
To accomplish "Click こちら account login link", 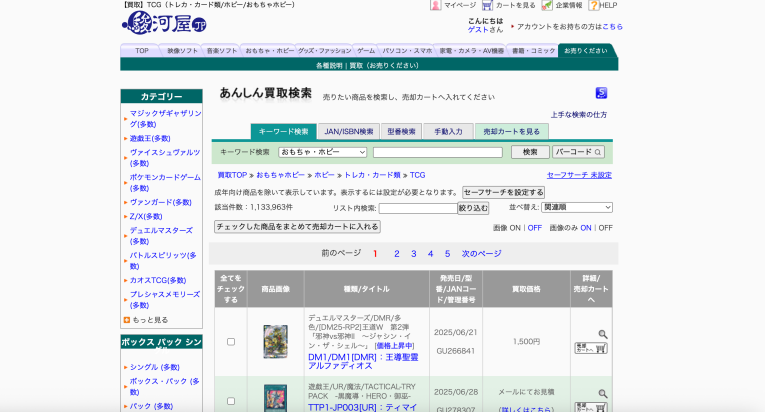I will click(x=612, y=27).
